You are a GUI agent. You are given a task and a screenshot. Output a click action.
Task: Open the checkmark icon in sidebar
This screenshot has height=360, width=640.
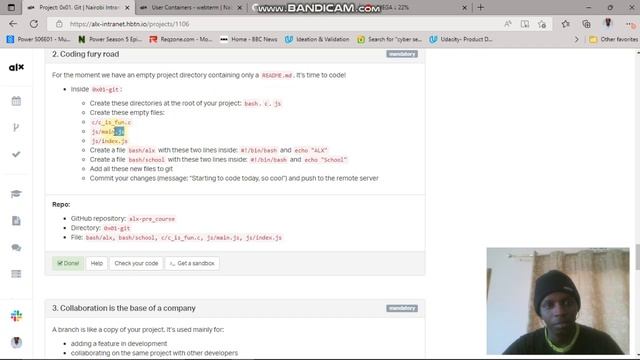tap(16, 154)
